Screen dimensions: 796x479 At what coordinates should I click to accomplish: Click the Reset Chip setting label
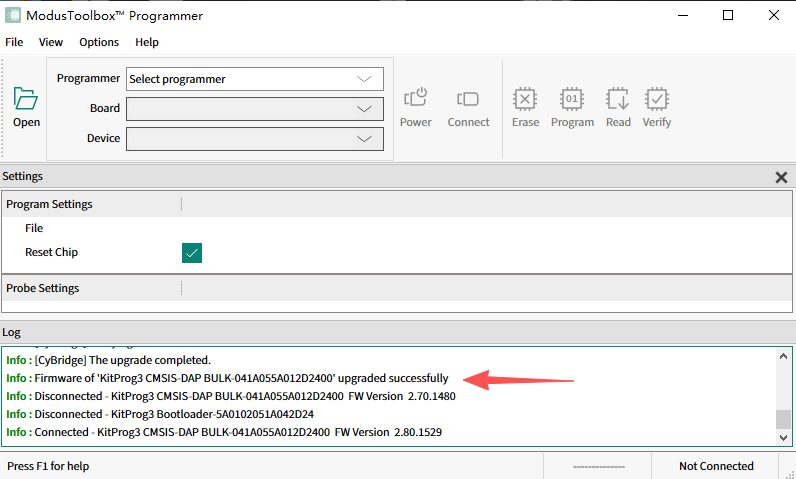tap(51, 252)
